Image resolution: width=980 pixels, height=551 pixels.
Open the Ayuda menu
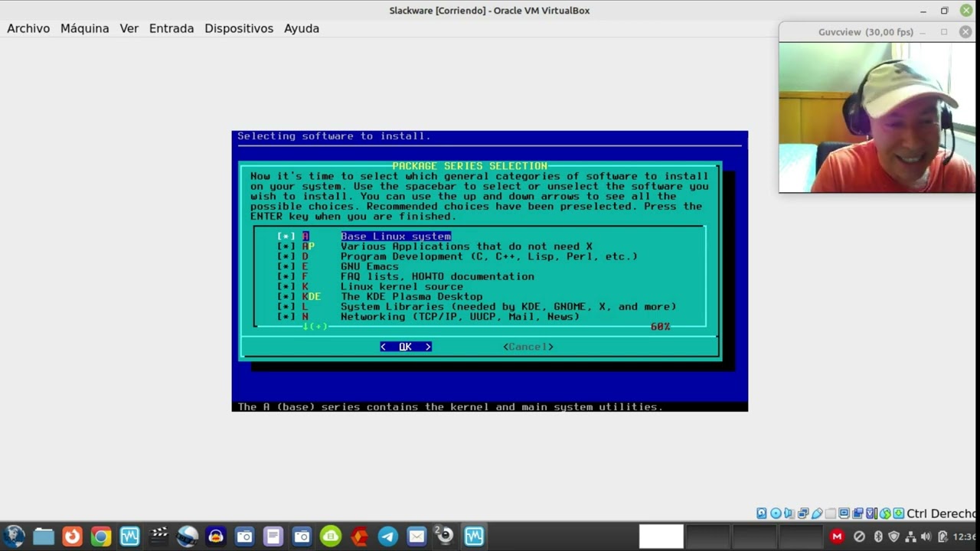[302, 28]
